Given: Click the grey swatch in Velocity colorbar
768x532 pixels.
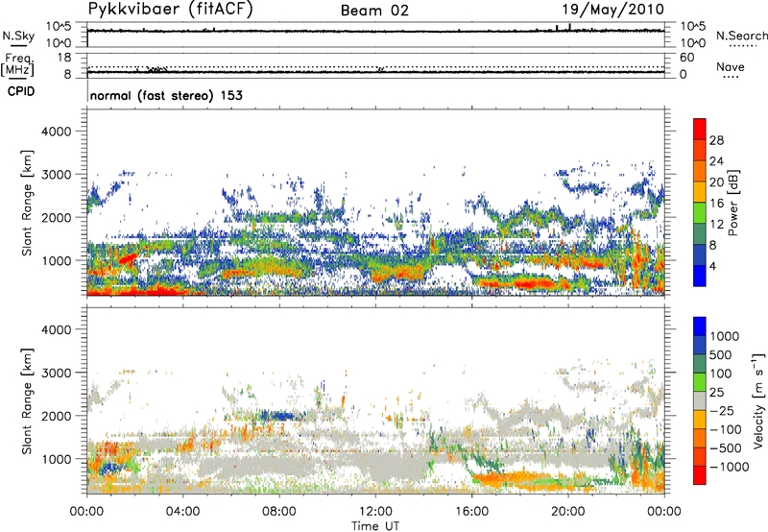Looking at the screenshot, I should (700, 400).
